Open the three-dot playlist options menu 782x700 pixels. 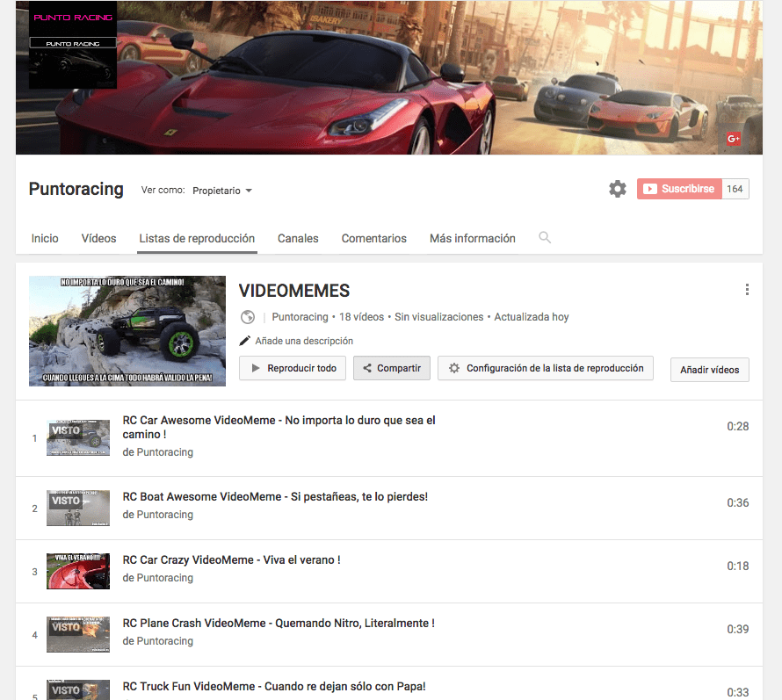pos(747,290)
